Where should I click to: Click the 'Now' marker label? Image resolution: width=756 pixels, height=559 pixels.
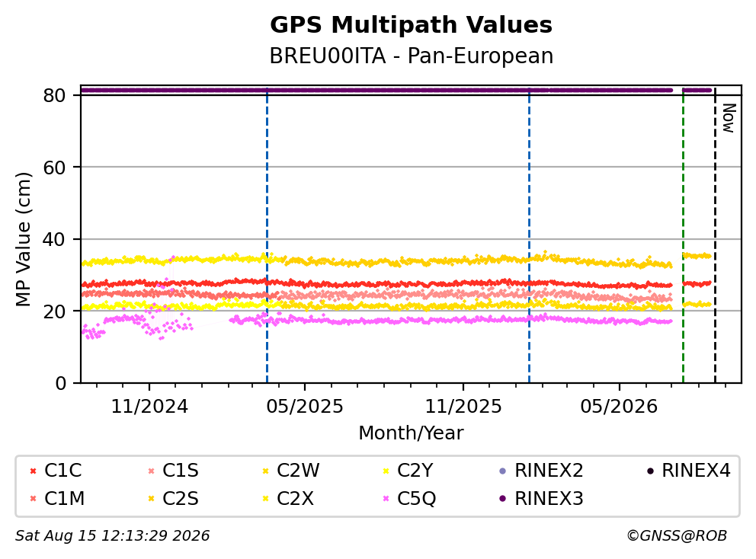[x=728, y=118]
